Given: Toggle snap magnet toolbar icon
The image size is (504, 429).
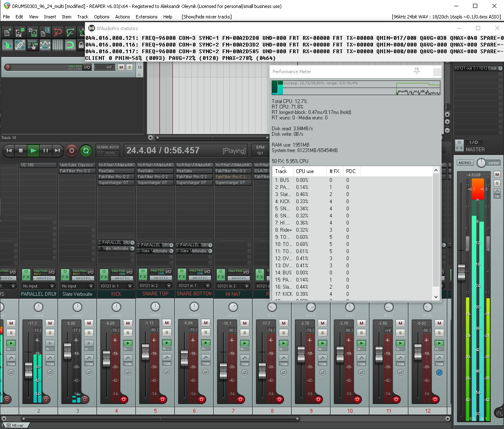Looking at the screenshot, I should (x=70, y=45).
